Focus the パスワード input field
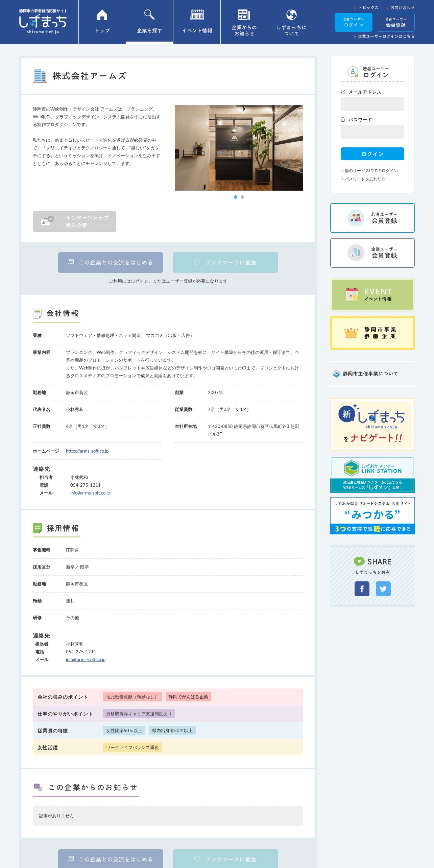 (372, 131)
